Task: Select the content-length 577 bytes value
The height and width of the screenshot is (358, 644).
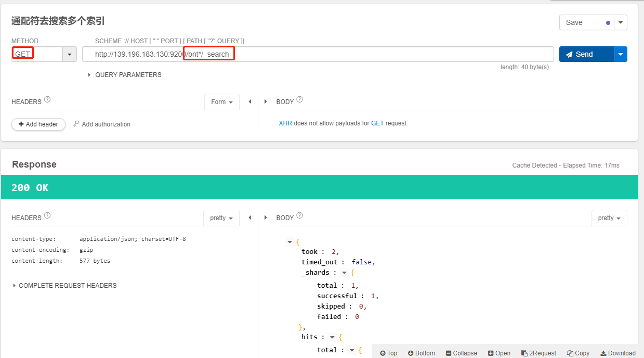Action: point(95,261)
